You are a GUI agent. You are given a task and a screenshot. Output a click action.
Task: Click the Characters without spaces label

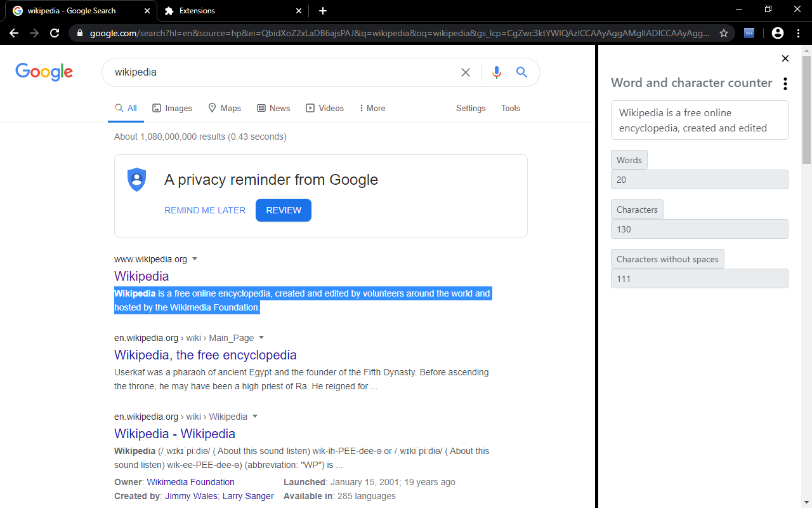[x=667, y=259]
